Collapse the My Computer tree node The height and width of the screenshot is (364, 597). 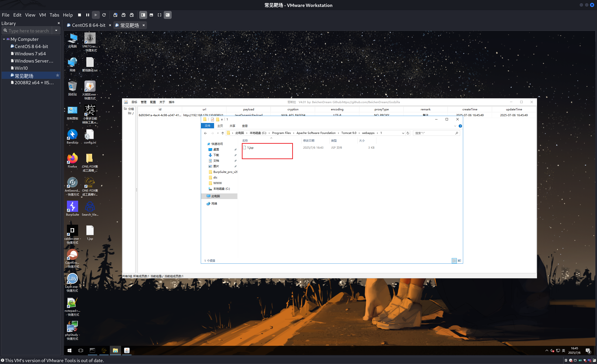coord(4,39)
